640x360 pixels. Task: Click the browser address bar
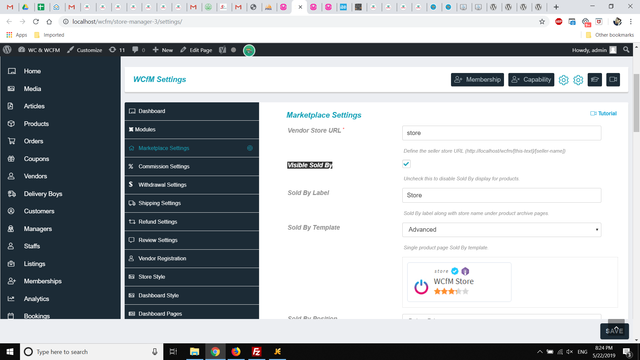tap(302, 22)
